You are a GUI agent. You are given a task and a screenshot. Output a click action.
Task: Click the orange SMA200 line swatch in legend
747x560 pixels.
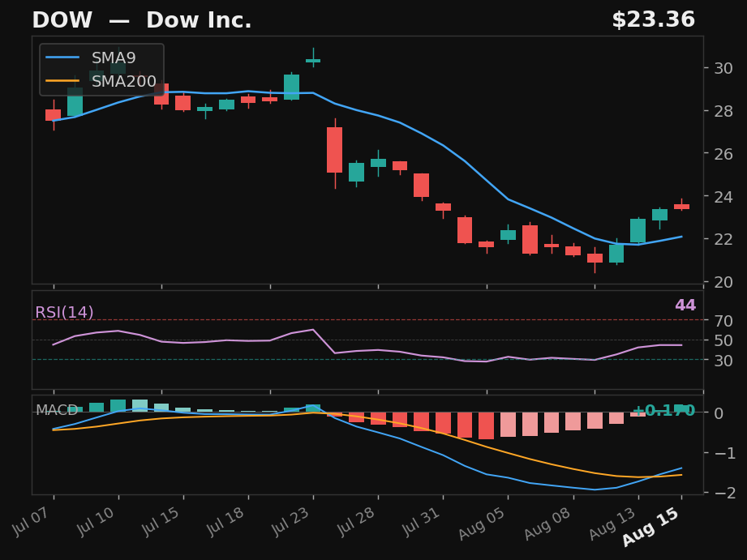pyautogui.click(x=62, y=81)
